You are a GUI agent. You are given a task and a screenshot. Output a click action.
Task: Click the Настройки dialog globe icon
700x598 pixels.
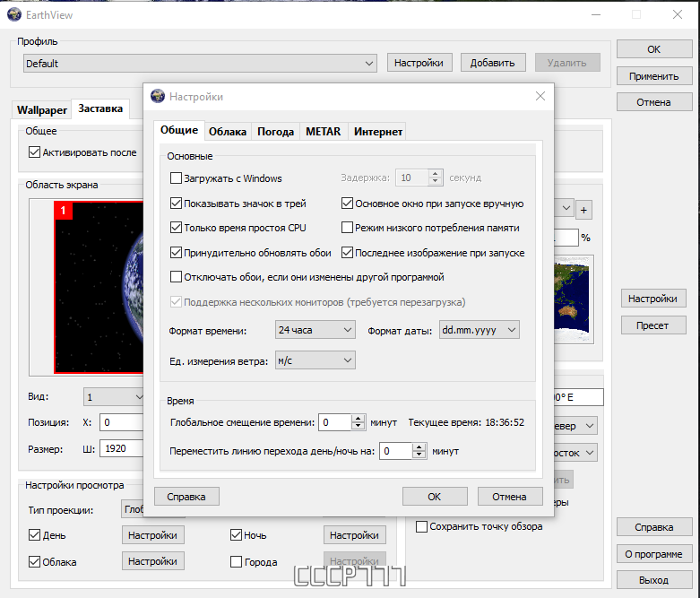point(158,96)
